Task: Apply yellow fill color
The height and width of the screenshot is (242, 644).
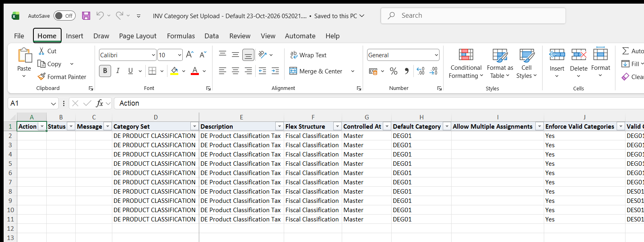Action: pyautogui.click(x=174, y=71)
